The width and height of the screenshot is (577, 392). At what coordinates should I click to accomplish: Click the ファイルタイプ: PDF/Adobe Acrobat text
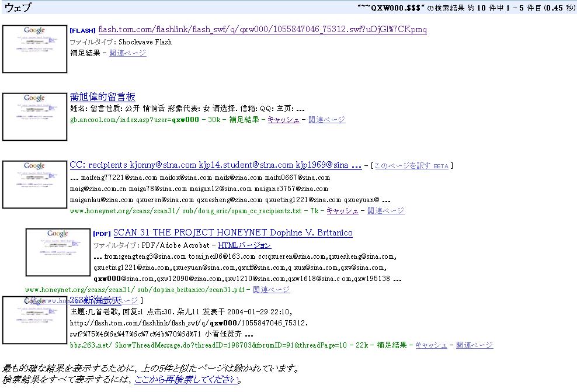tap(151, 245)
